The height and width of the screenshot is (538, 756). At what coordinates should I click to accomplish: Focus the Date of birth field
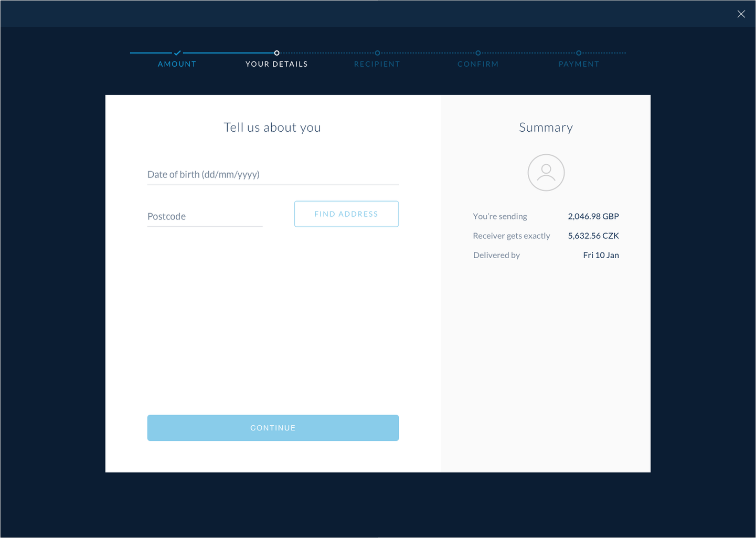[x=273, y=175]
